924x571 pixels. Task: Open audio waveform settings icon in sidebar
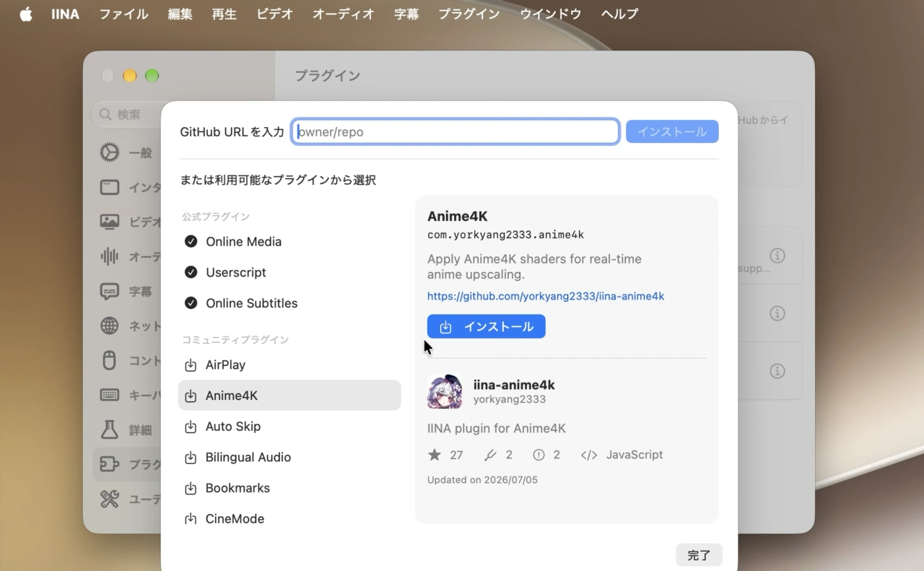pyautogui.click(x=110, y=256)
